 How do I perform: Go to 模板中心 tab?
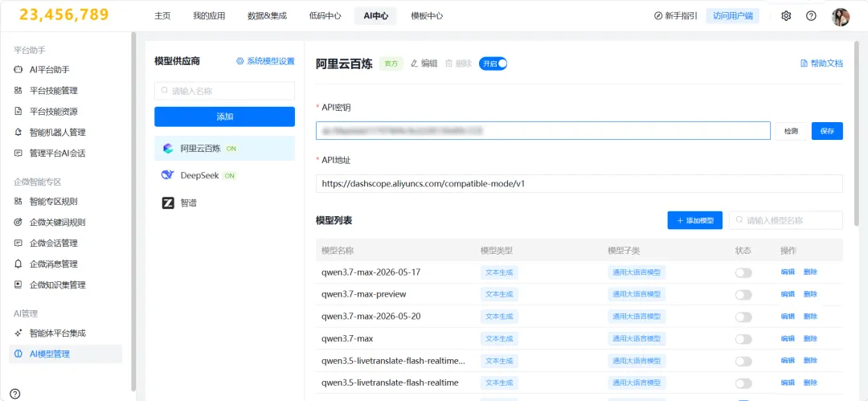click(x=427, y=16)
